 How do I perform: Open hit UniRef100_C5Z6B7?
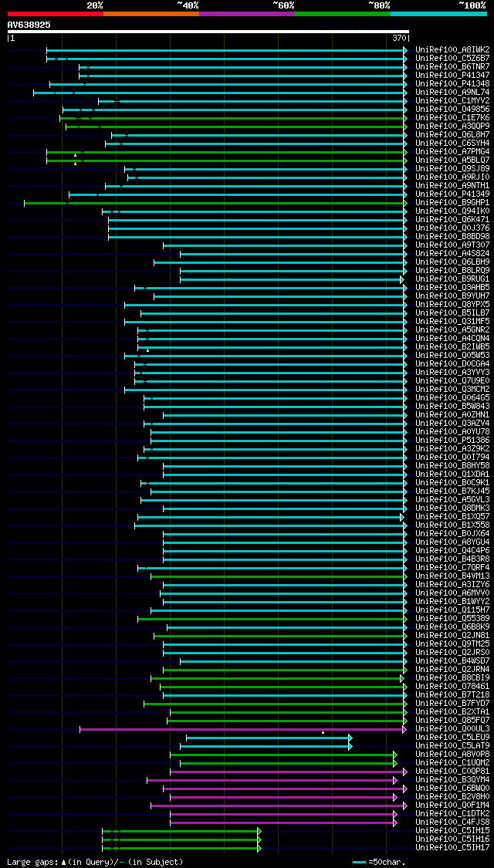click(x=452, y=58)
